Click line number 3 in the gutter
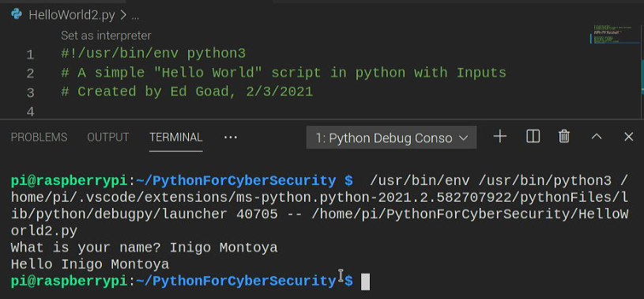Image resolution: width=644 pixels, height=299 pixels. tap(30, 93)
